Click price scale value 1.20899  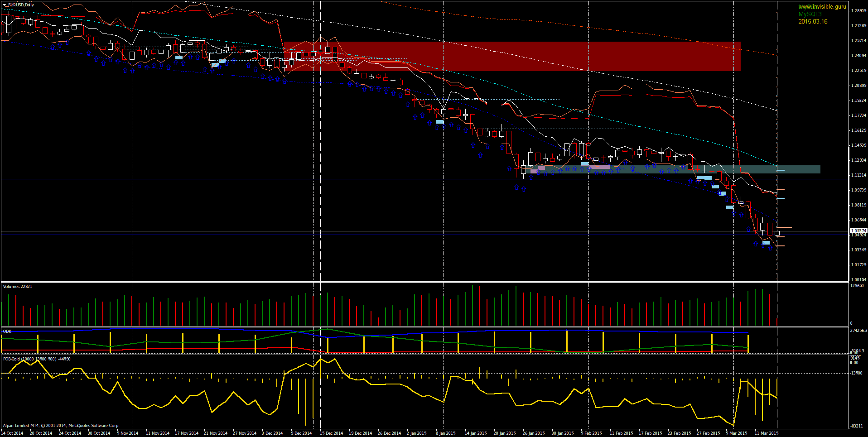(x=859, y=86)
